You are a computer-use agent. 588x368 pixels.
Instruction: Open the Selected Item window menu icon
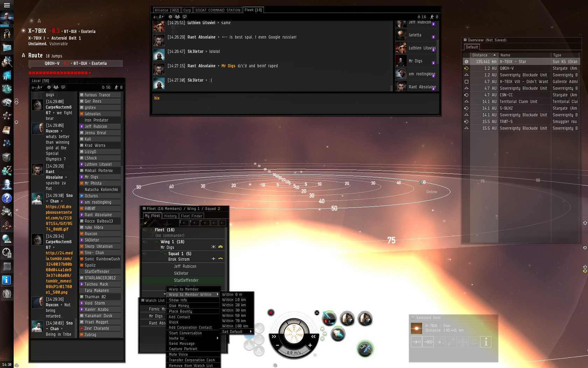point(413,318)
